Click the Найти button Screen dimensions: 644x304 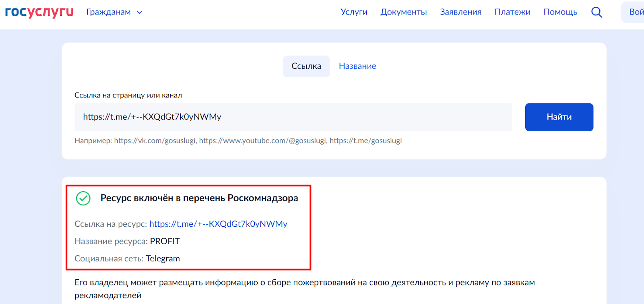[x=559, y=117]
